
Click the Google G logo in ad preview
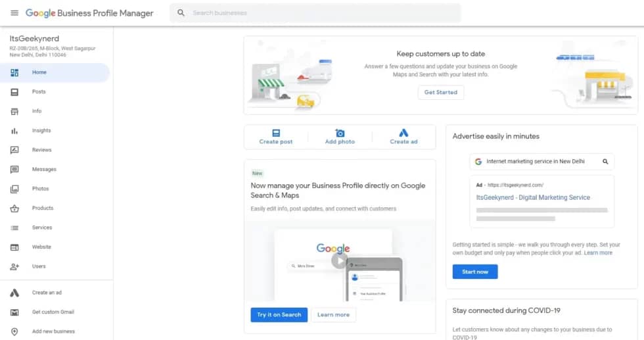coord(478,162)
